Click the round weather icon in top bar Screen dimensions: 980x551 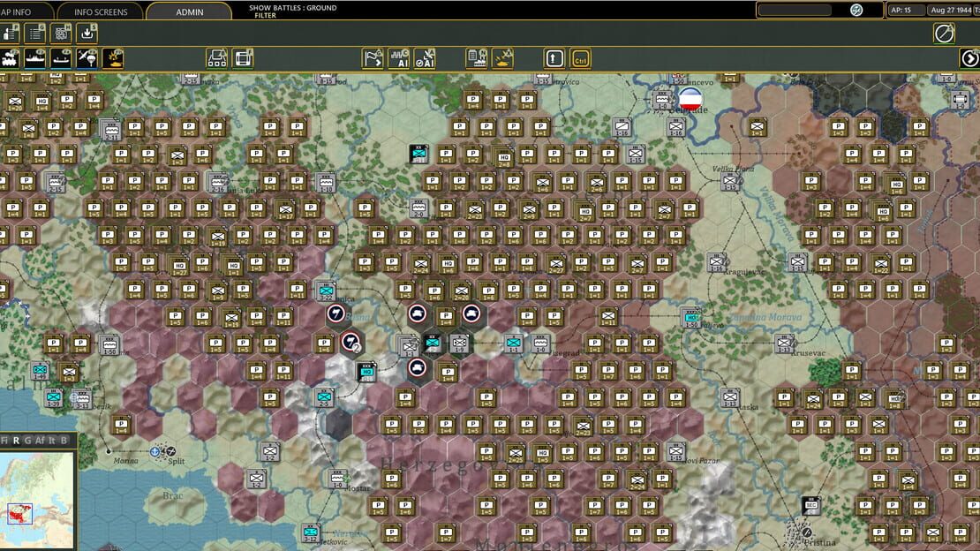click(856, 10)
